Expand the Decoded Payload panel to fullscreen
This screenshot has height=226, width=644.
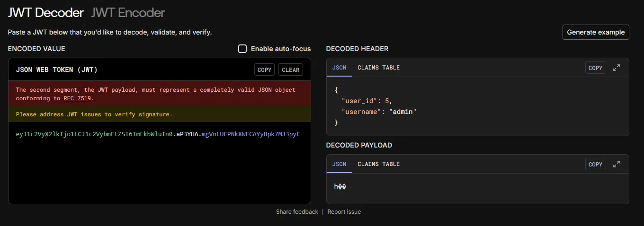(x=617, y=164)
